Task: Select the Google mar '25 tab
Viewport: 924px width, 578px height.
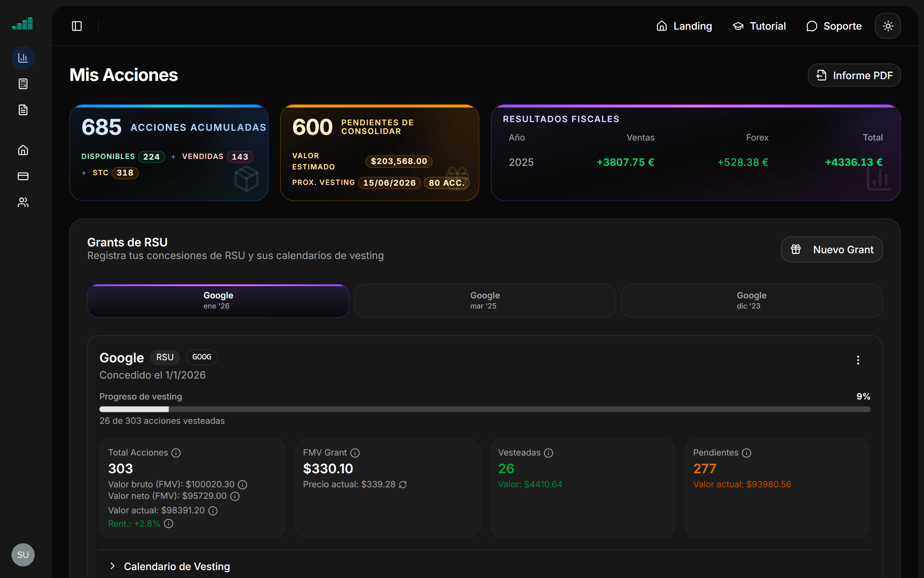Action: coord(485,301)
